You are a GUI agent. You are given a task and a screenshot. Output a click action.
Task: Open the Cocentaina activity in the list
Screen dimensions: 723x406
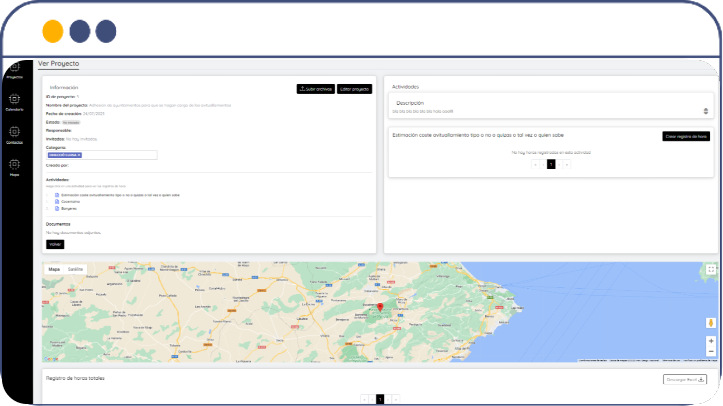[71, 202]
